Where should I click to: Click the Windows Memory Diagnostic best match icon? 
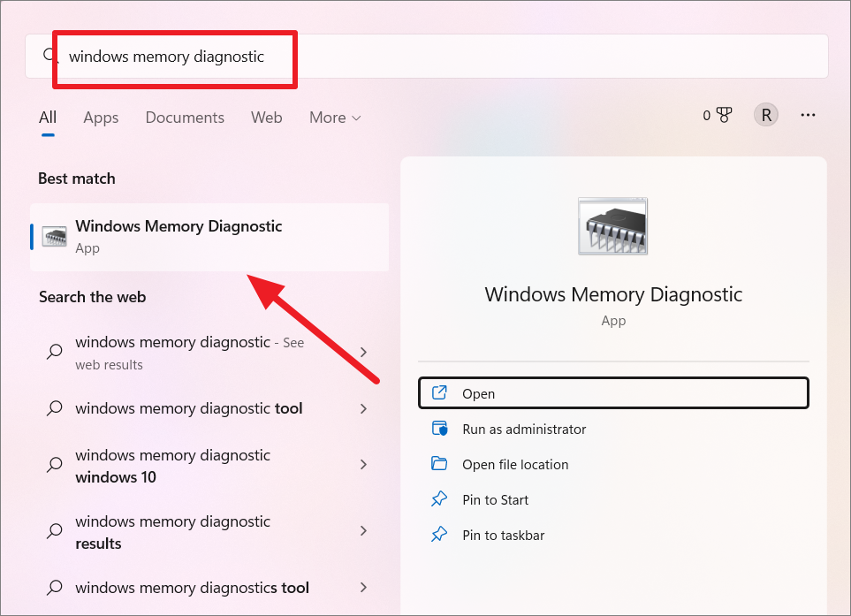(x=54, y=237)
